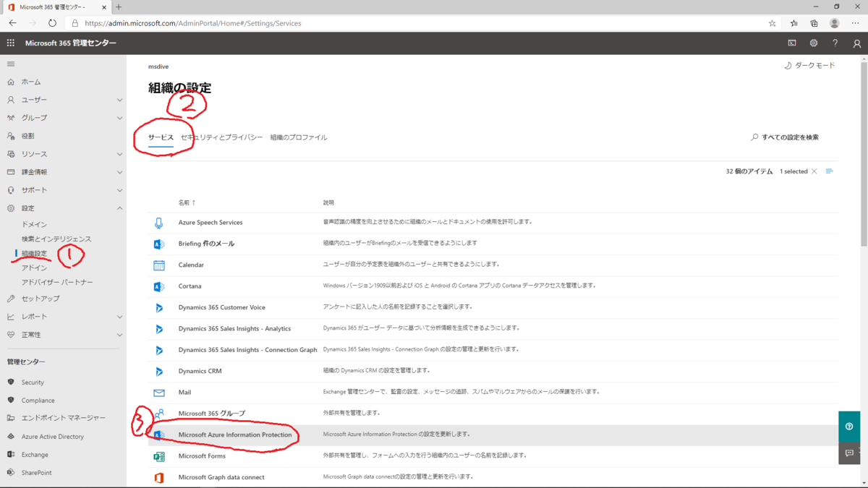Open the app launcher waffle icon
Viewport: 868px width, 488px height.
pos(10,43)
